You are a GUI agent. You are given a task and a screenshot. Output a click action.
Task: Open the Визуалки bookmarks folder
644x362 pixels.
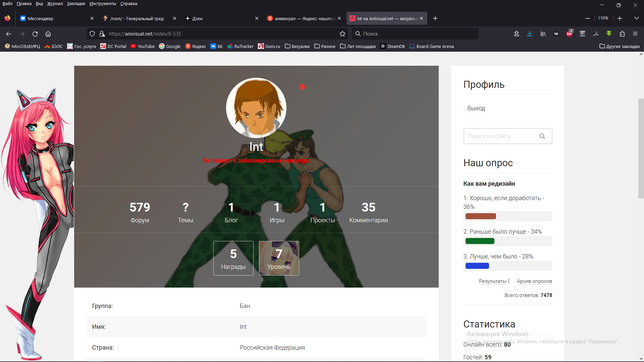(x=297, y=46)
